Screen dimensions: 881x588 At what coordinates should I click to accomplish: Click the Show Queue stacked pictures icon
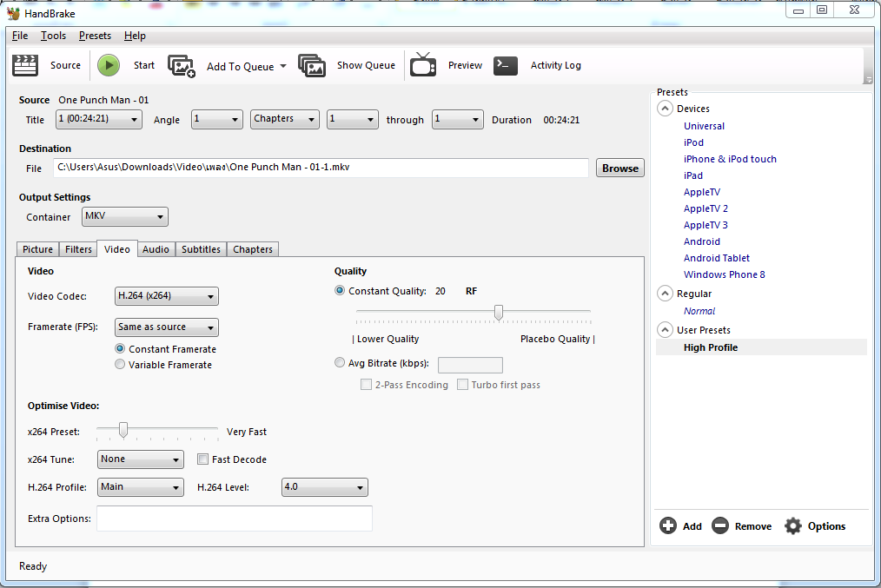312,66
